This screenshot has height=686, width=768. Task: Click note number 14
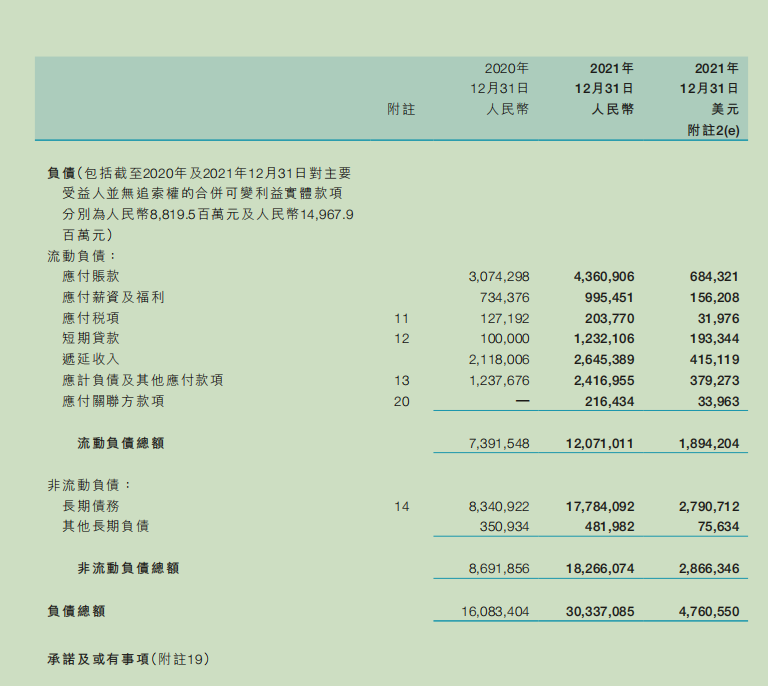(402, 507)
